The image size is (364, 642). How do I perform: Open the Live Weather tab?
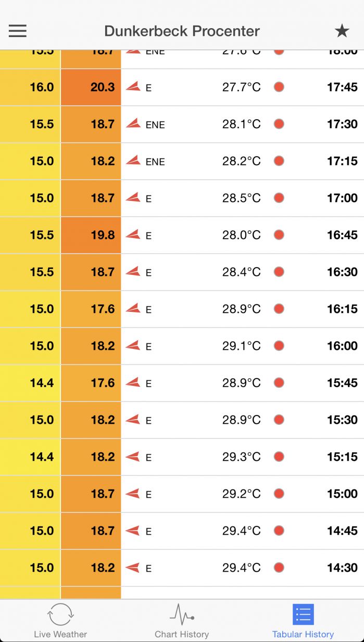point(60,621)
